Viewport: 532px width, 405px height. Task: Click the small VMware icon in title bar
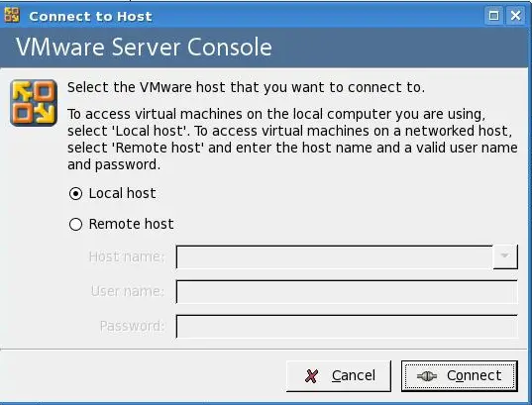coord(12,15)
